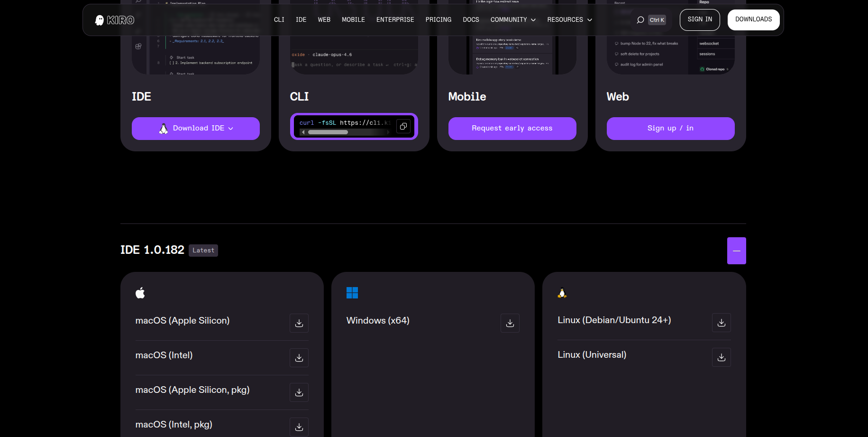The width and height of the screenshot is (868, 437).
Task: Click the Kiro ghost logo
Action: coord(114,20)
